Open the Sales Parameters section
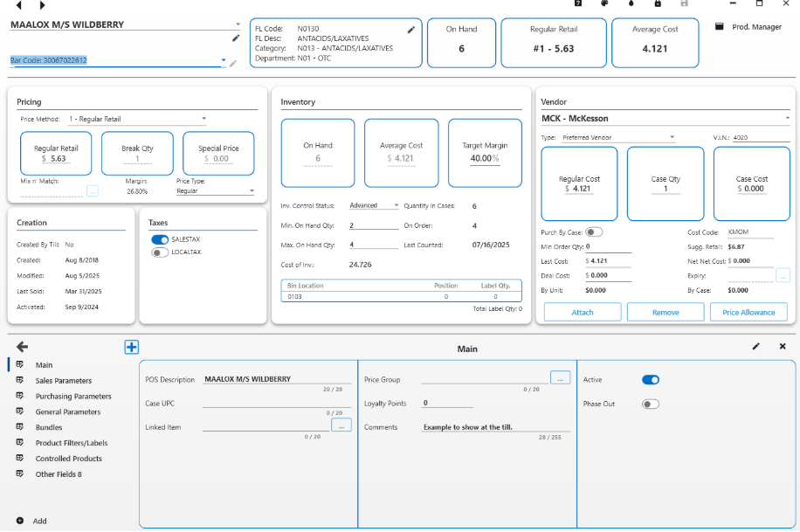The height and width of the screenshot is (532, 800). pyautogui.click(x=63, y=380)
